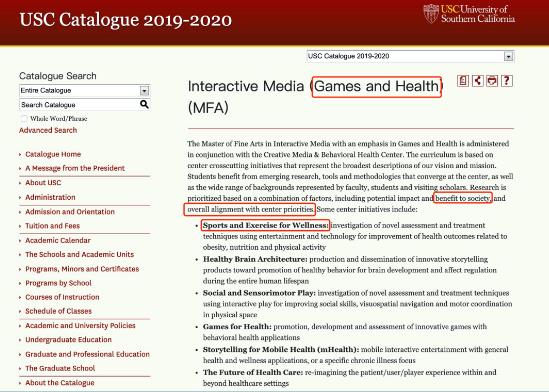The height and width of the screenshot is (392, 549).
Task: Click the USC Catalogue 2019-2020 header title
Action: pos(126,20)
